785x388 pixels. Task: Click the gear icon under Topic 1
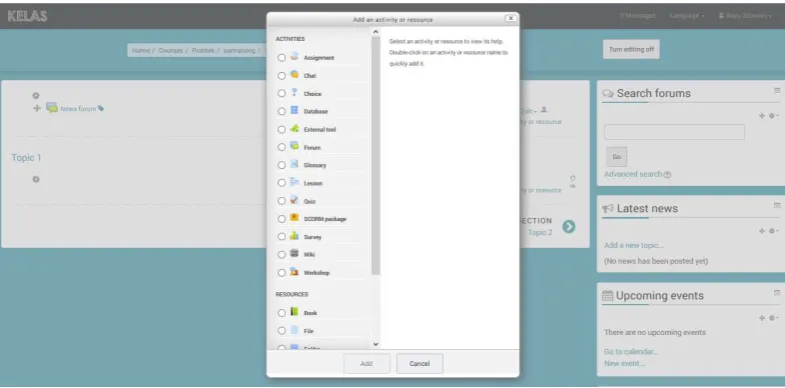36,179
